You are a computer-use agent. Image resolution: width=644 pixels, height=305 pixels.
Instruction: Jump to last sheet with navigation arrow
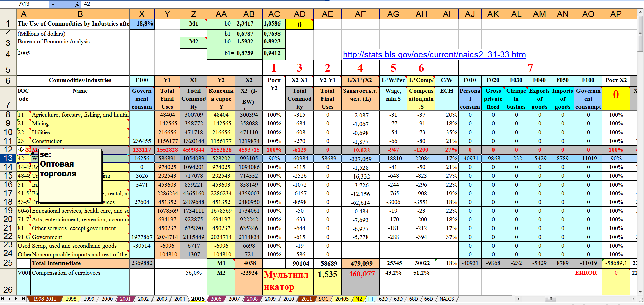[23, 299]
